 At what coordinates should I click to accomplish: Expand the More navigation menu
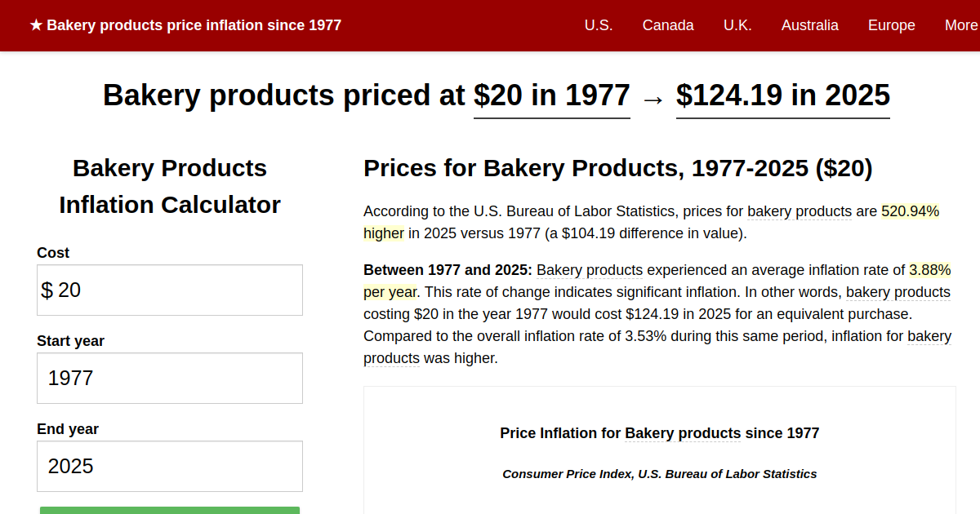coord(962,25)
